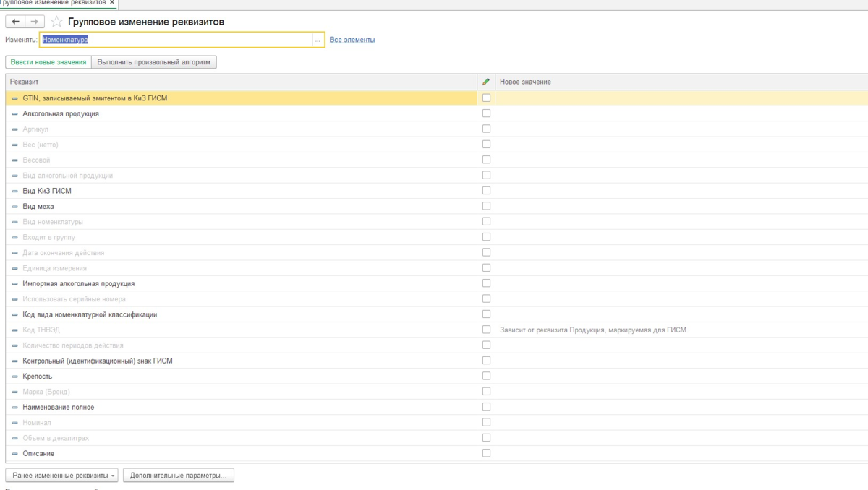This screenshot has height=490, width=868.
Task: Click row icon beside Описание
Action: (15, 454)
